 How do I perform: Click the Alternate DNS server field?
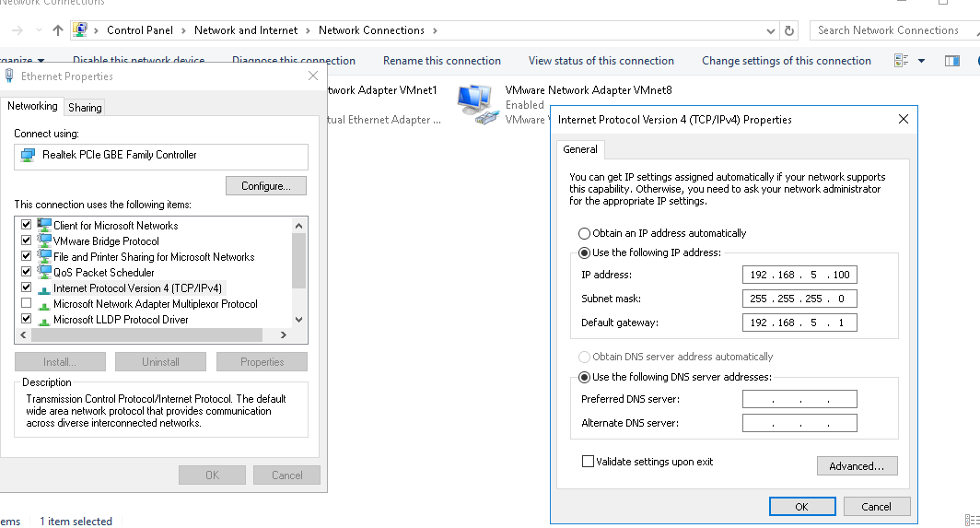799,423
